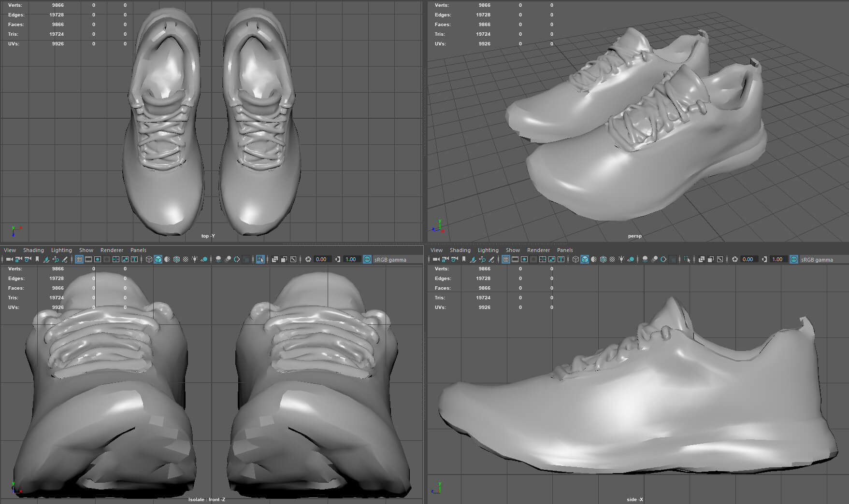
Task: Toggle use all lights in front panel
Action: point(195,260)
